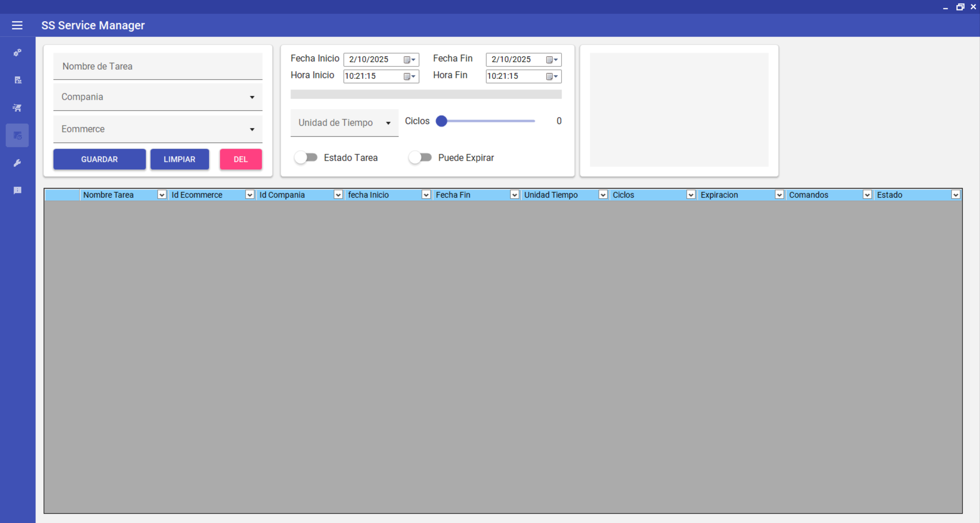
Task: Open the wrench tools sidebar icon
Action: (17, 163)
